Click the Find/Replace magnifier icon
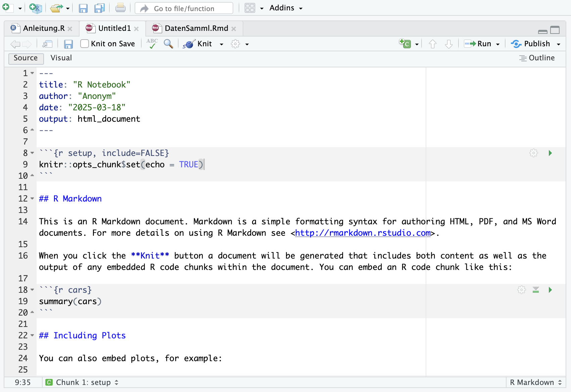Image resolution: width=571 pixels, height=392 pixels. tap(169, 44)
